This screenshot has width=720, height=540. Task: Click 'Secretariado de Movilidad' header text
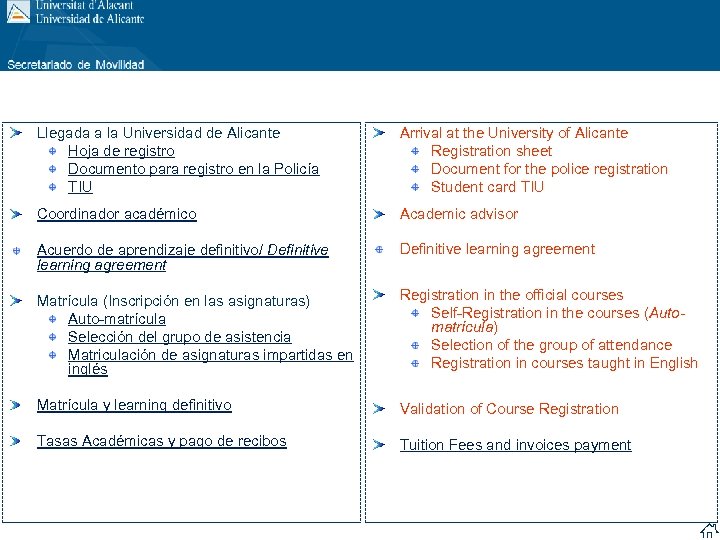76,65
